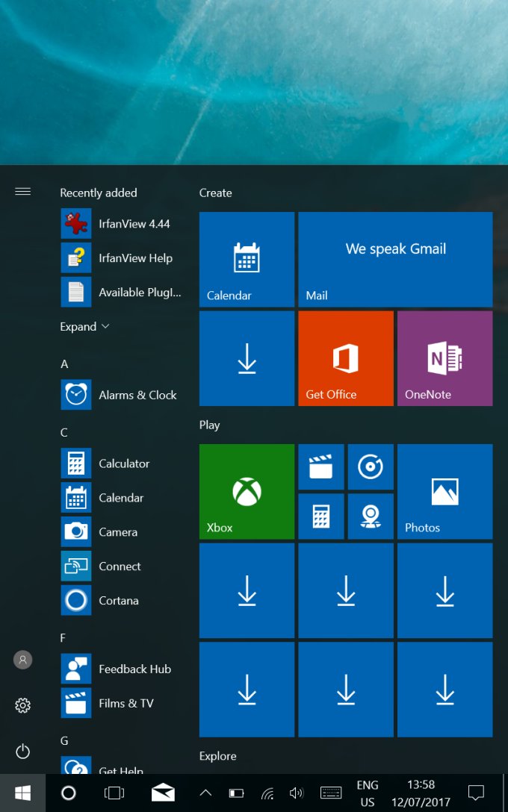Open Feedback Hub

tap(122, 669)
